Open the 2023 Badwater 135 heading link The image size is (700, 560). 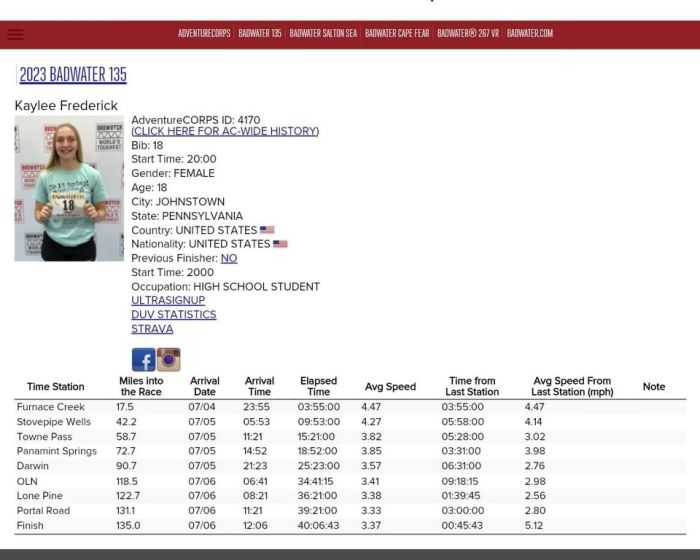click(x=73, y=75)
